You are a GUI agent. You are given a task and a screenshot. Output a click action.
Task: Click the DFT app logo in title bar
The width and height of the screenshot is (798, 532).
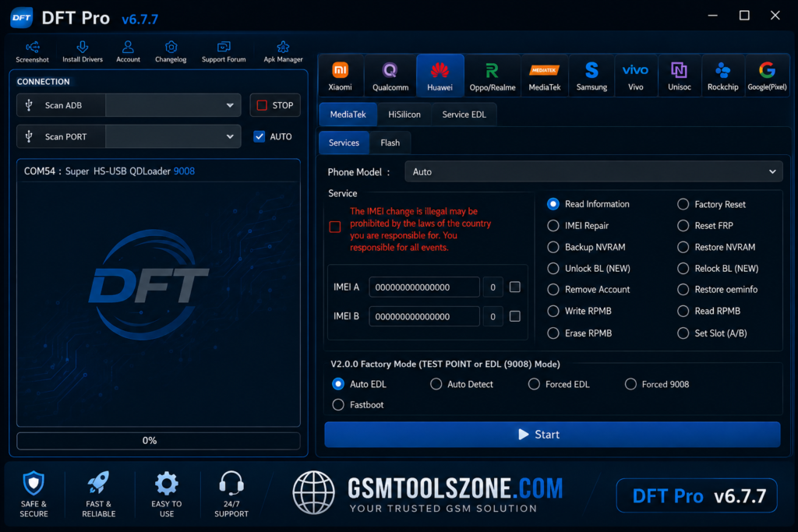point(21,18)
